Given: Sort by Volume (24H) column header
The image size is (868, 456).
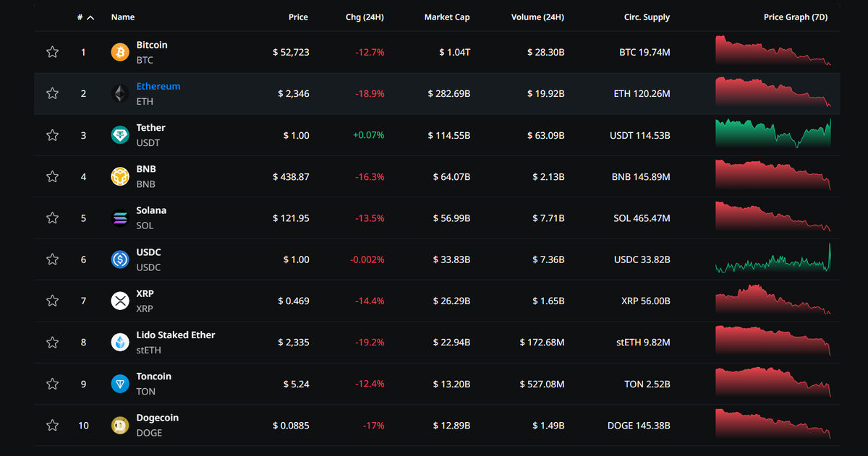Looking at the screenshot, I should tap(537, 17).
